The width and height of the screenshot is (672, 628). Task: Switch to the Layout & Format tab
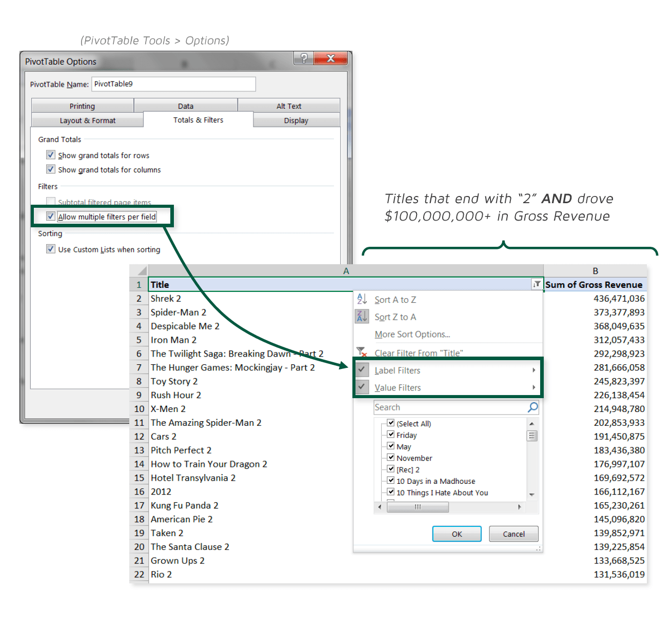click(87, 120)
